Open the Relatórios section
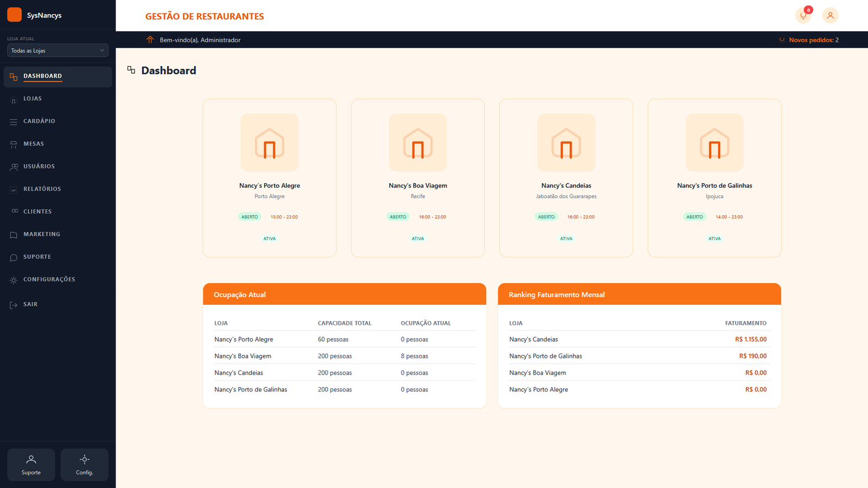The image size is (868, 488). (41, 189)
